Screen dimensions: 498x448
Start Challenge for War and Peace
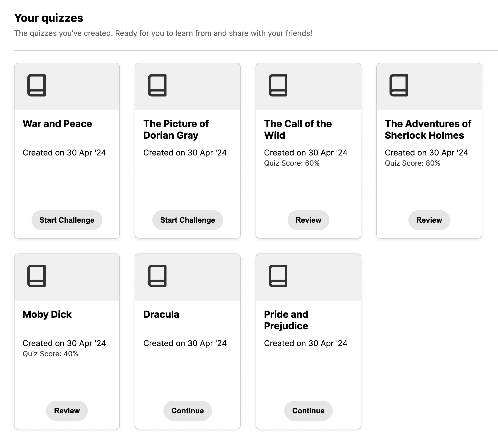click(x=67, y=220)
